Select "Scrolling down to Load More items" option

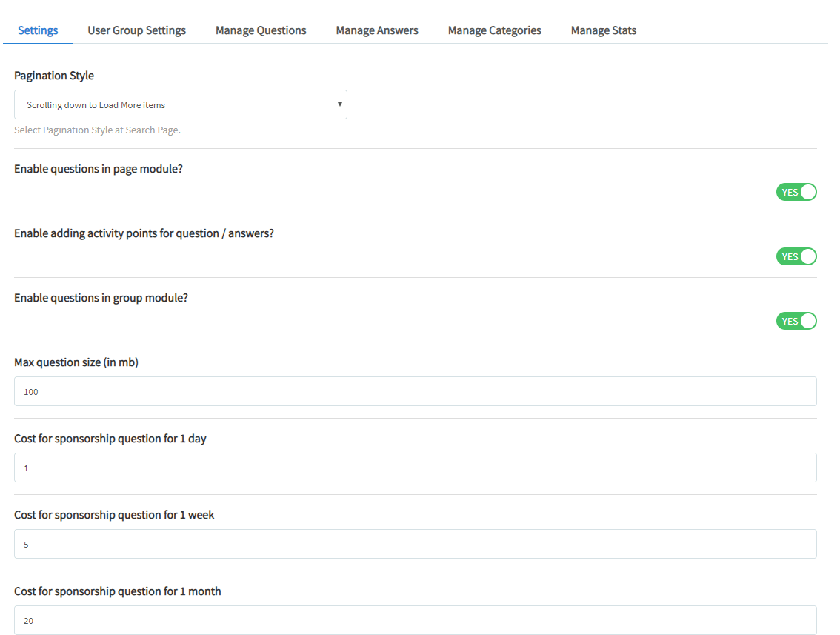coord(94,104)
